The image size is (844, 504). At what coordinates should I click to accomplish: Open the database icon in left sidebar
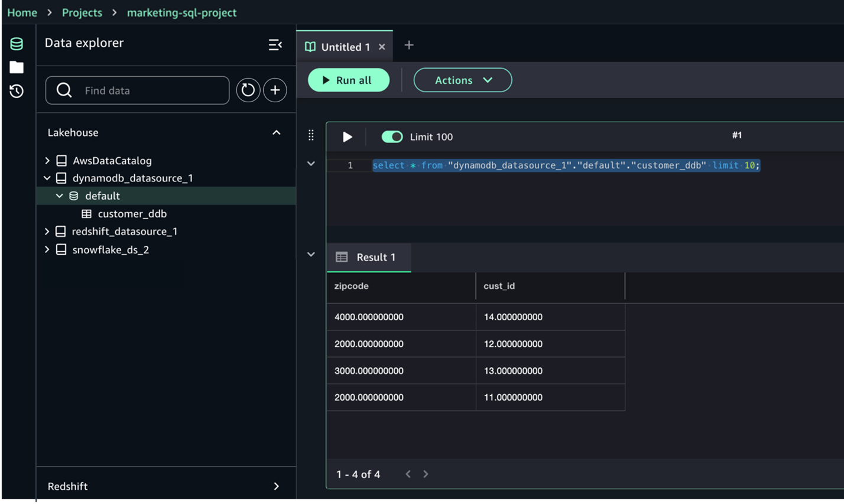[x=17, y=44]
